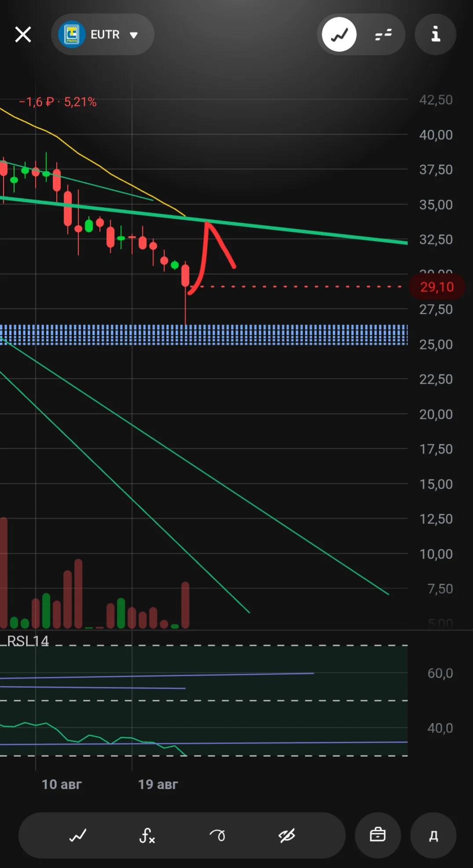The width and height of the screenshot is (473, 868).
Task: Open chart type settings in bottom toolbar
Action: click(78, 835)
